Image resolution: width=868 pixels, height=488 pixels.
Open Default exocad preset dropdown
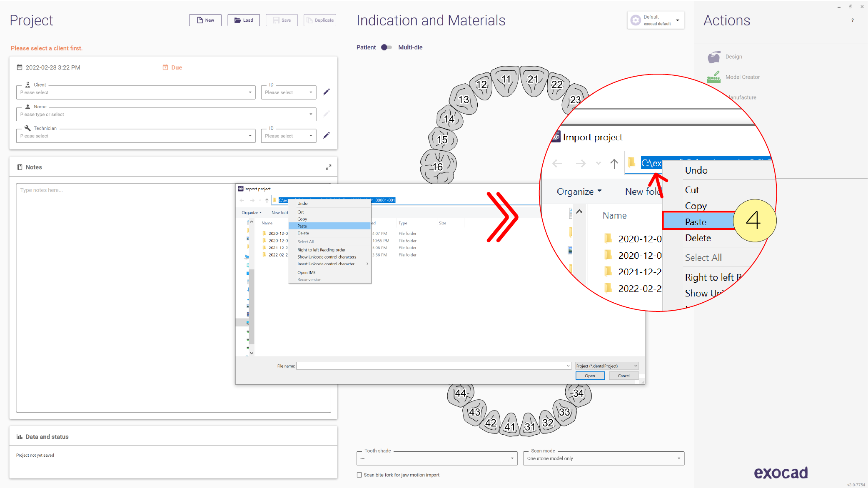pos(656,20)
